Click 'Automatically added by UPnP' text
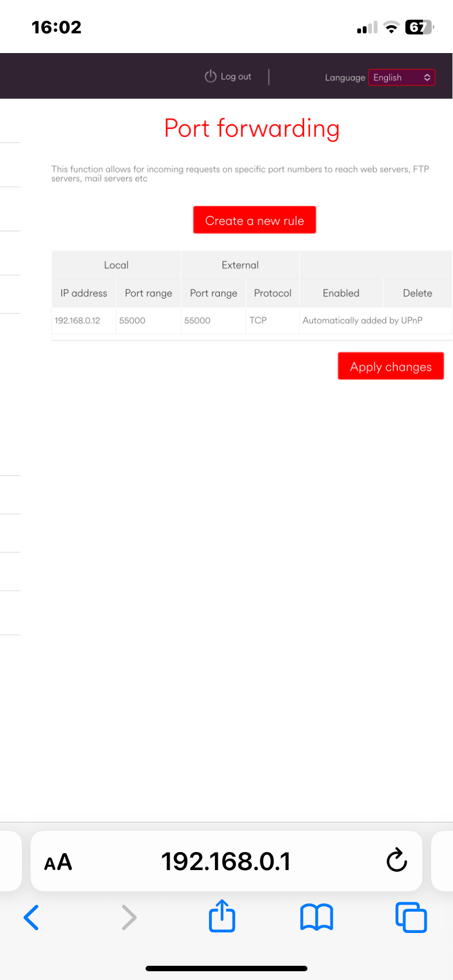The height and width of the screenshot is (980, 453). pos(363,320)
